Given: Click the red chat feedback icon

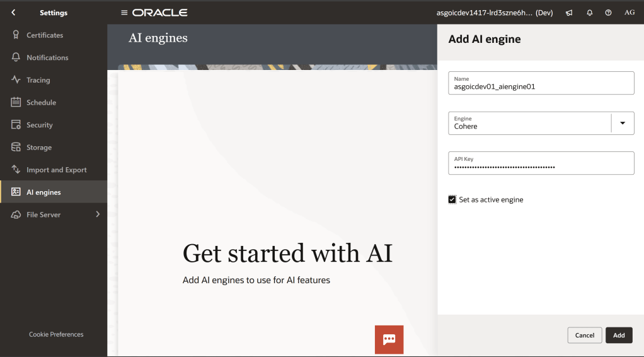Looking at the screenshot, I should 389,339.
